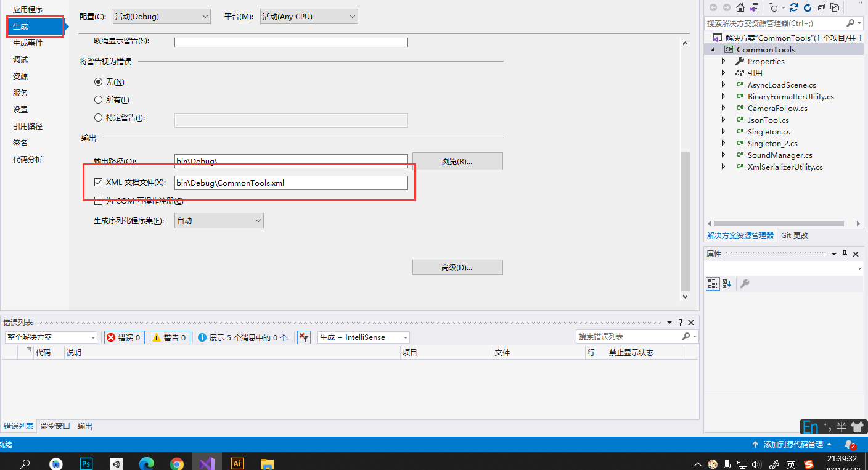Open notifications bell in status bar
868x470 pixels.
click(x=850, y=444)
